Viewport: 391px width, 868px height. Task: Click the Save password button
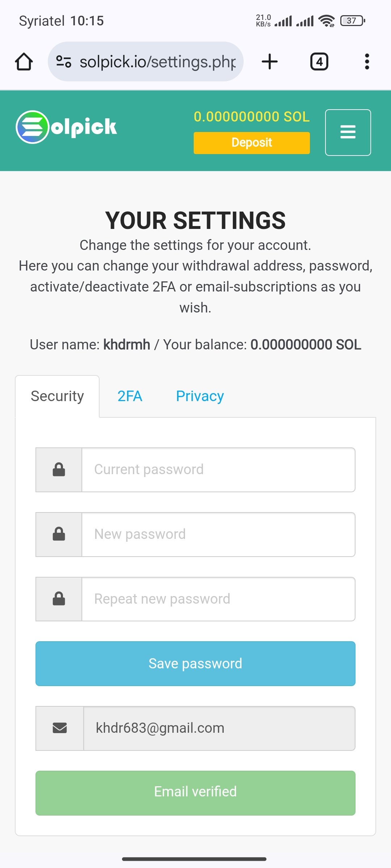tap(195, 664)
